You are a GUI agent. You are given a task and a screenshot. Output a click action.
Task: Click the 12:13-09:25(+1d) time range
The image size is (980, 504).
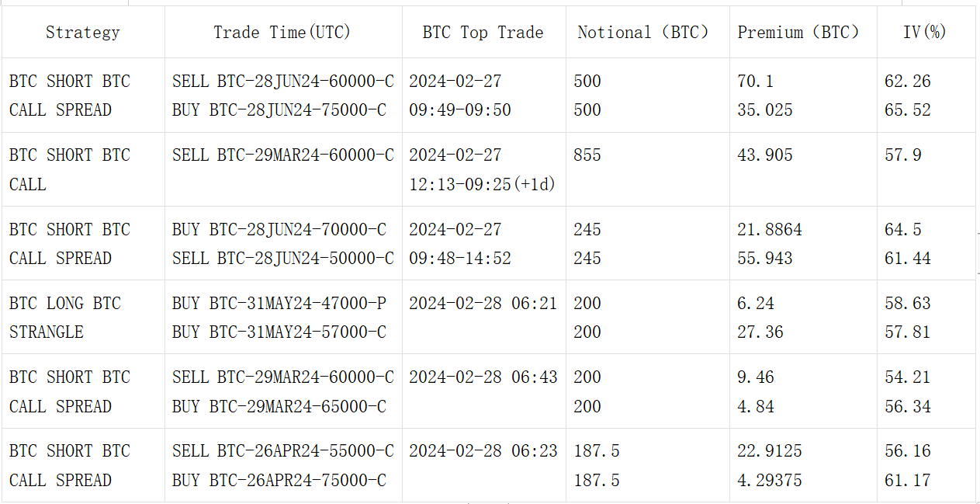[x=482, y=185]
